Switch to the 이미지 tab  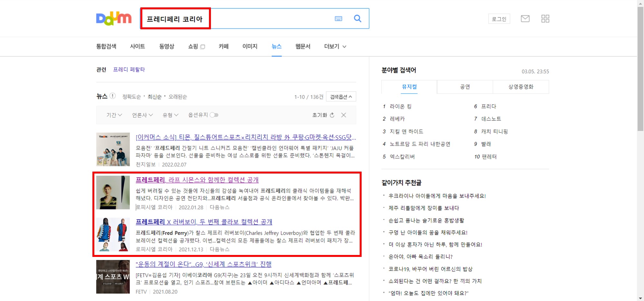click(x=250, y=46)
